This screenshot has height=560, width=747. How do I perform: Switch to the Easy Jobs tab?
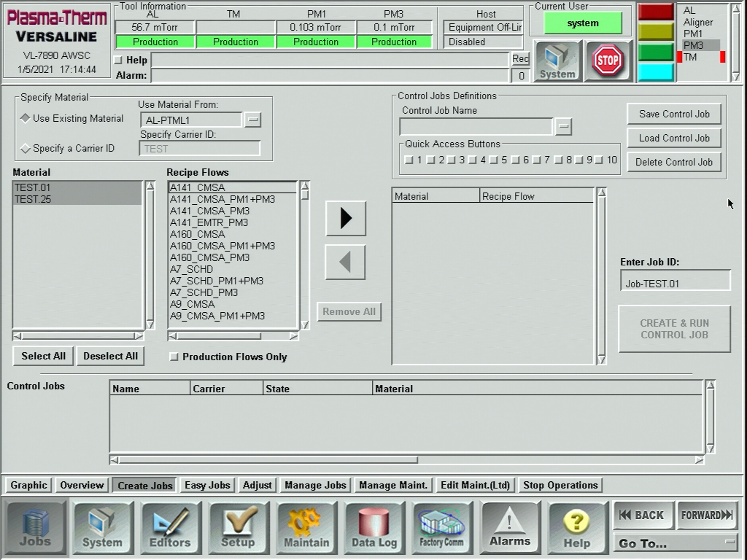[207, 486]
